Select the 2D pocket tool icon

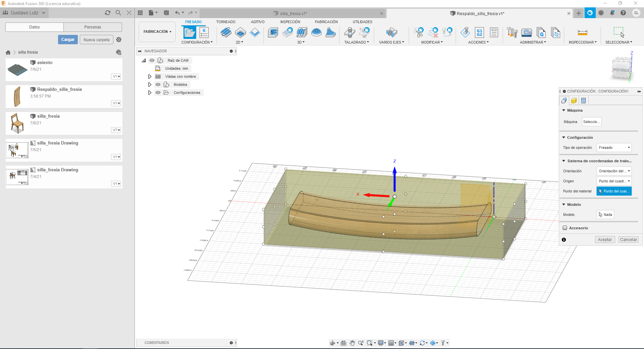point(240,33)
